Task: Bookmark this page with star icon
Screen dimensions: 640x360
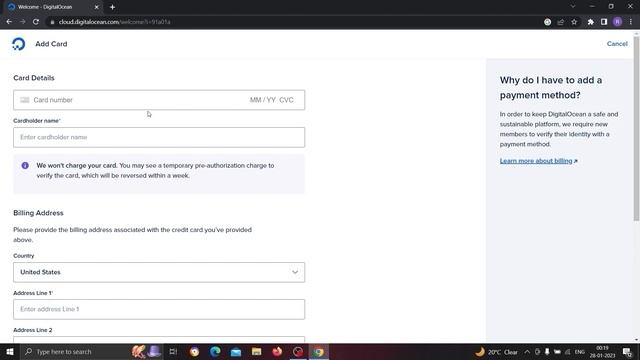Action: (x=574, y=22)
